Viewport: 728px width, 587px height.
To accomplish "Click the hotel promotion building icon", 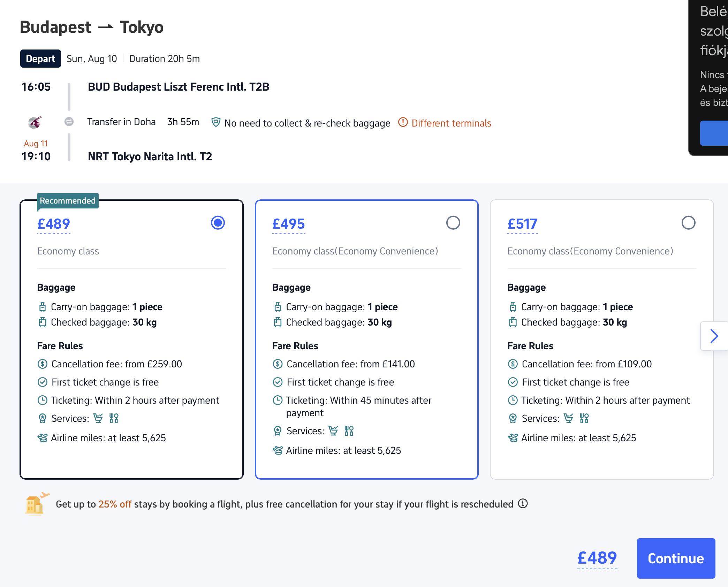I will [37, 504].
